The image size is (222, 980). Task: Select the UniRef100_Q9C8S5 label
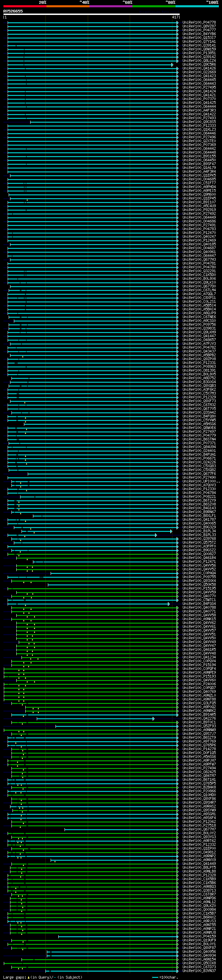(199, 122)
